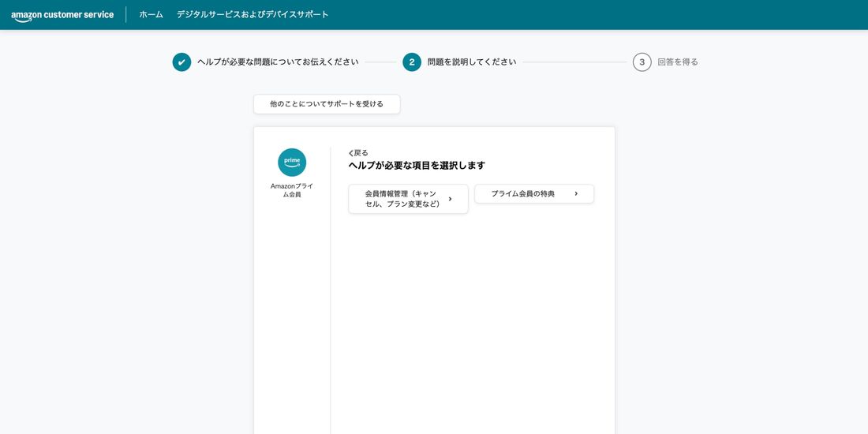The height and width of the screenshot is (434, 868).
Task: Click the Amazonプライム会員 label
Action: (x=292, y=190)
